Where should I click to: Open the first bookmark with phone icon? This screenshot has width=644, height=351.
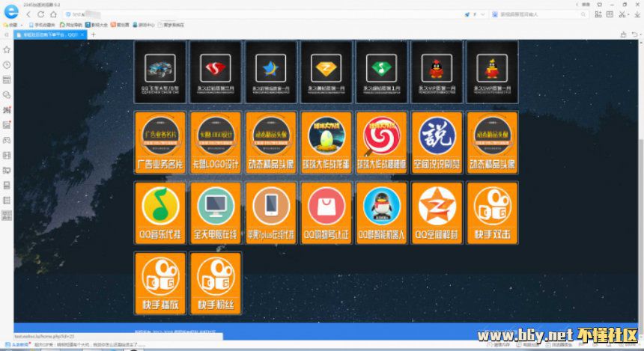(x=42, y=25)
